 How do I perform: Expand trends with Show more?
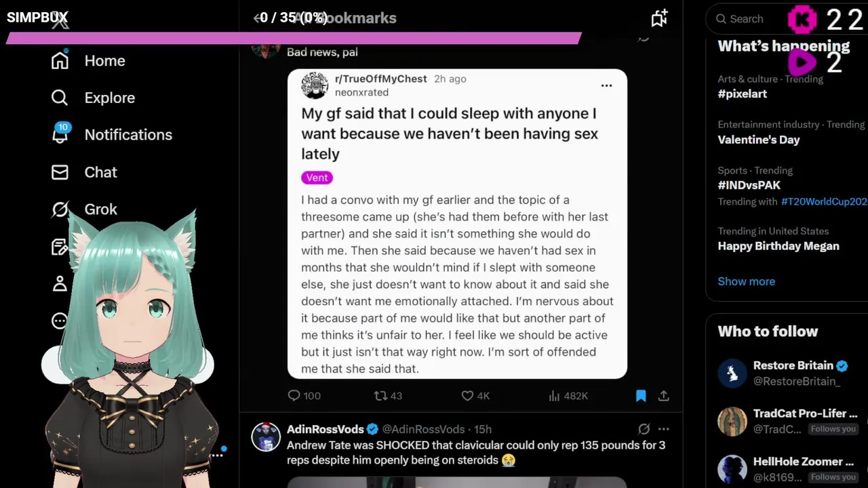[746, 281]
